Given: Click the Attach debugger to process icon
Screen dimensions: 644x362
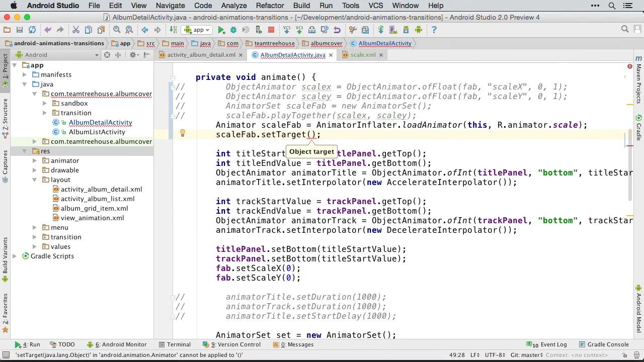Looking at the screenshot, I should (x=259, y=30).
